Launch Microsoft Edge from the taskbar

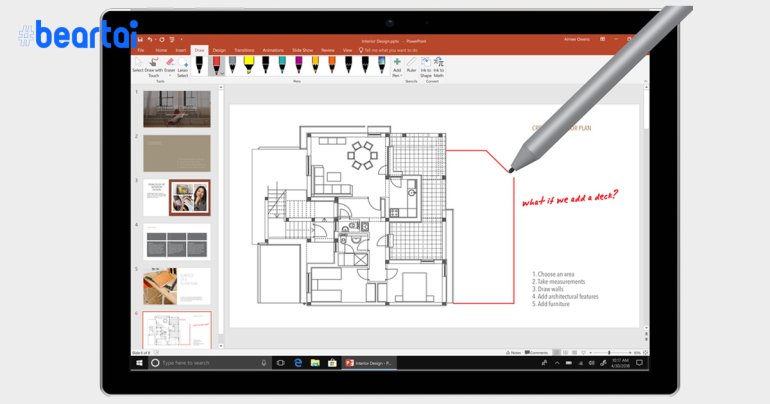(x=298, y=363)
